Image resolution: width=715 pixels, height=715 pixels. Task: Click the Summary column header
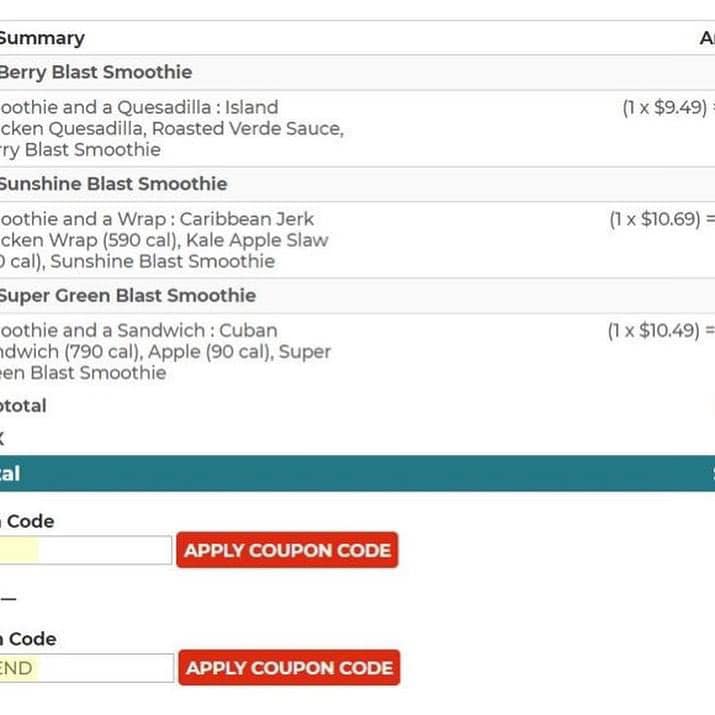click(x=42, y=38)
